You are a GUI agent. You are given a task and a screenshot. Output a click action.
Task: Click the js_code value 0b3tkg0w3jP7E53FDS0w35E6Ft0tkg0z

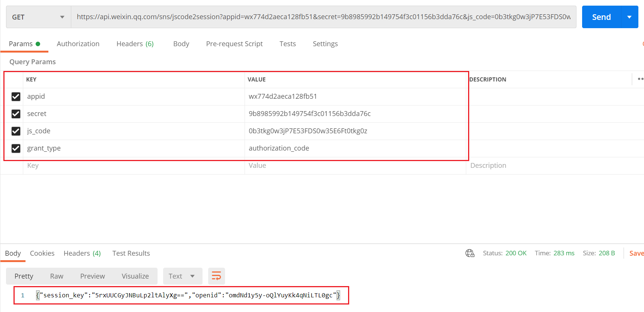(308, 131)
